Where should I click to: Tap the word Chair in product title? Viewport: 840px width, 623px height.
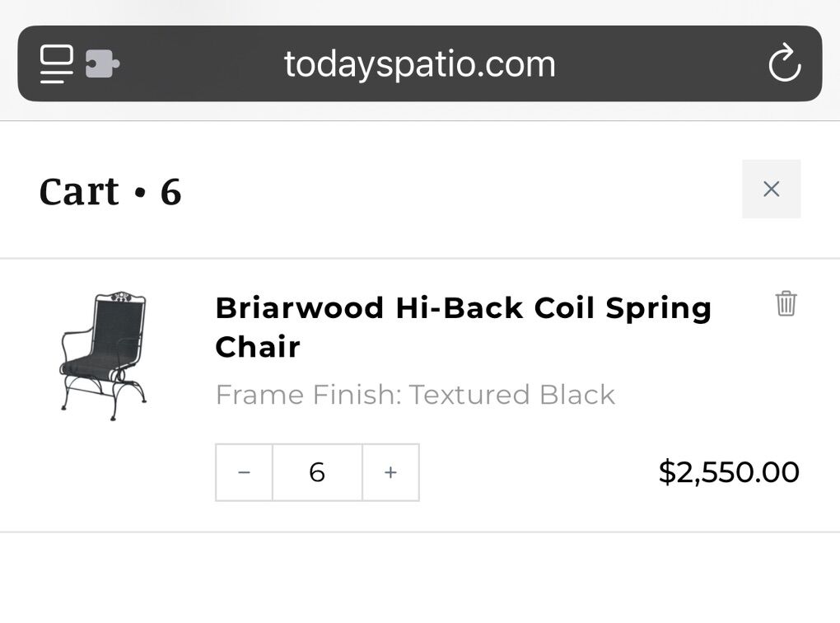257,347
